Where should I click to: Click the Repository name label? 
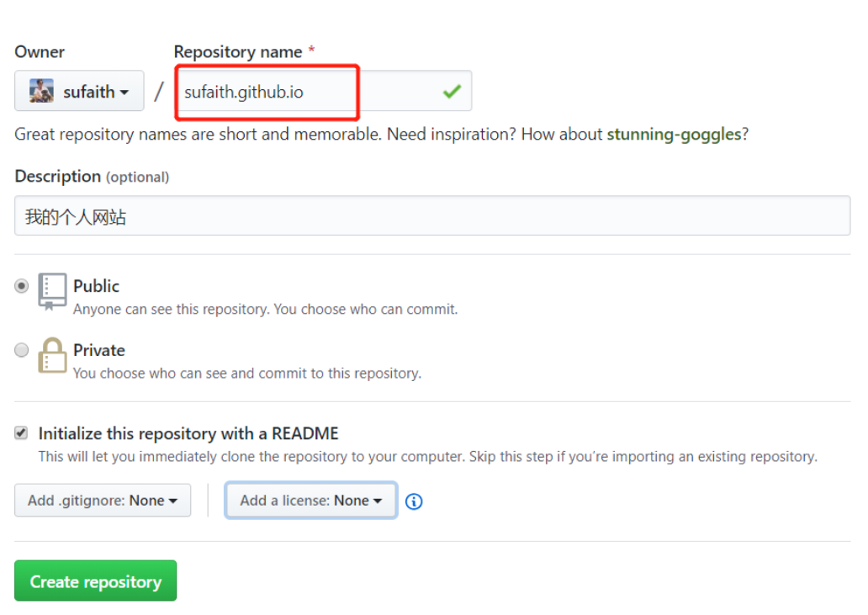(238, 52)
